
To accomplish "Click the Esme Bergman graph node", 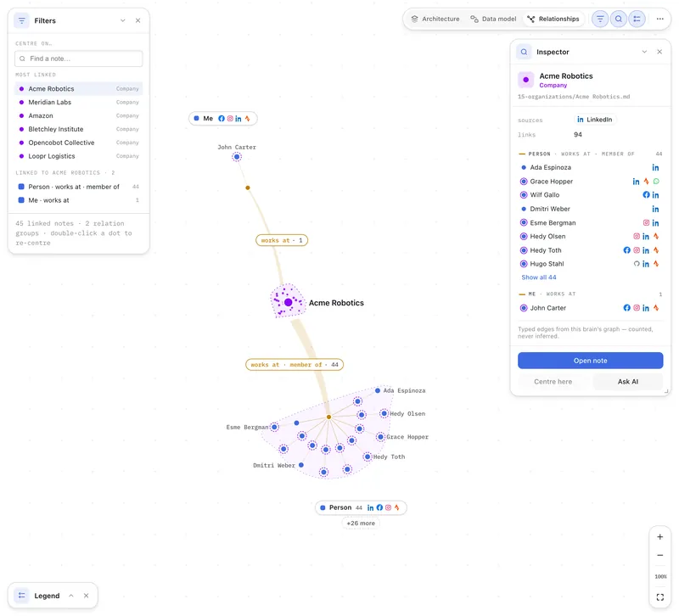I will [274, 427].
